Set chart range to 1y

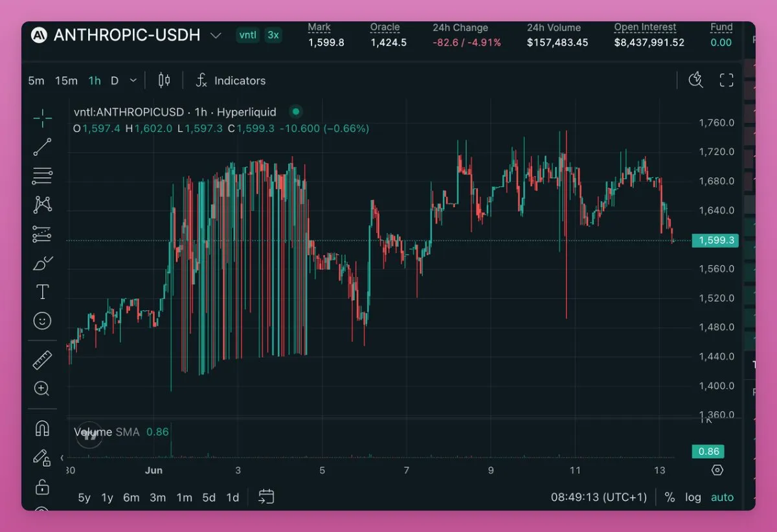pyautogui.click(x=107, y=498)
